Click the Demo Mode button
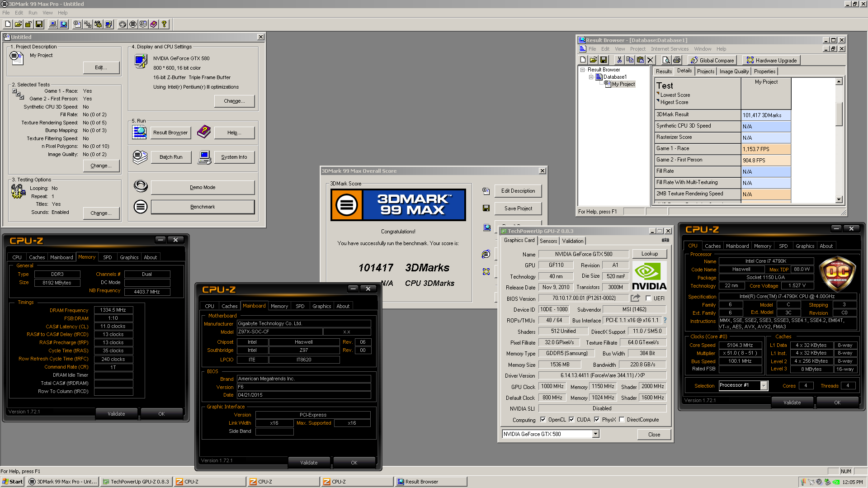This screenshot has width=868, height=488. click(x=203, y=187)
